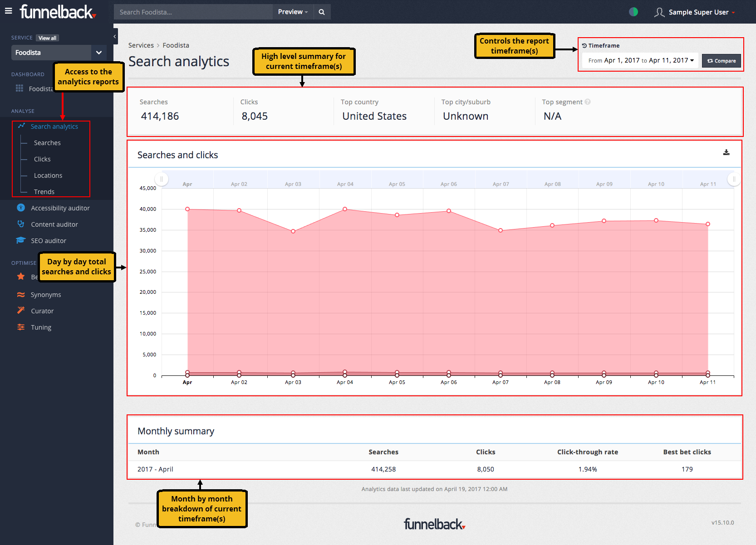Screen dimensions: 756x545
Task: Open the Preview dropdown
Action: [293, 12]
